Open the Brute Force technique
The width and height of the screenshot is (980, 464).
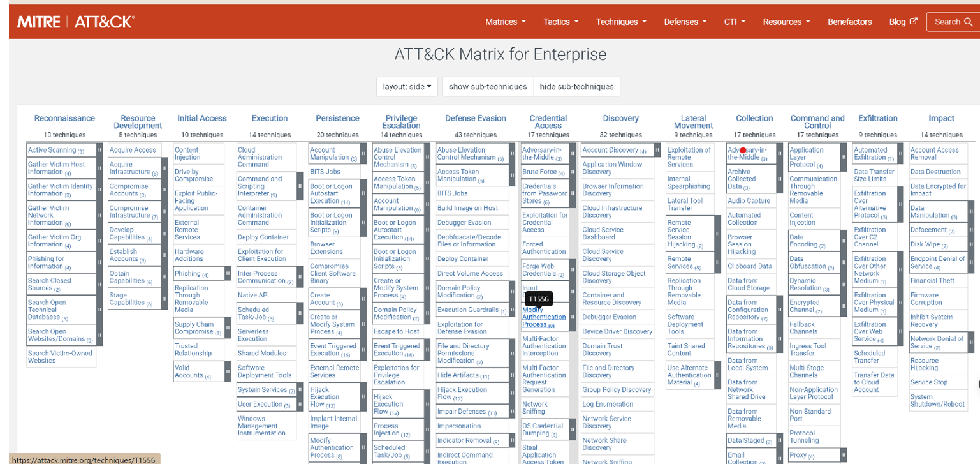click(539, 170)
